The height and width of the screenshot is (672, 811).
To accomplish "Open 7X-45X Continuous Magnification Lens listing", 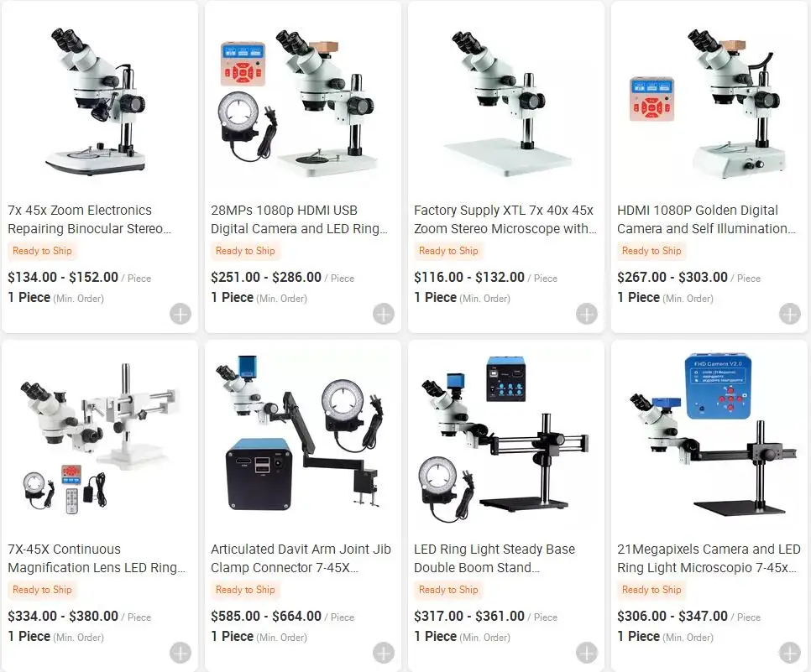I will point(97,558).
